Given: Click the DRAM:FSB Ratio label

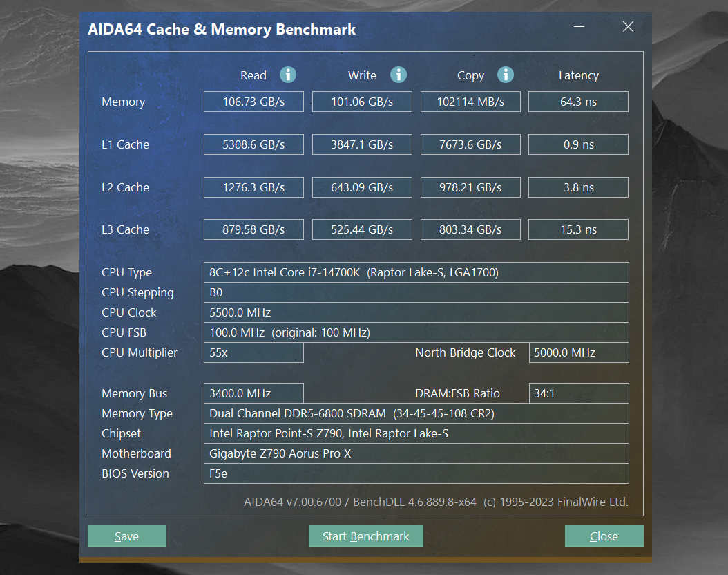Looking at the screenshot, I should tap(457, 393).
